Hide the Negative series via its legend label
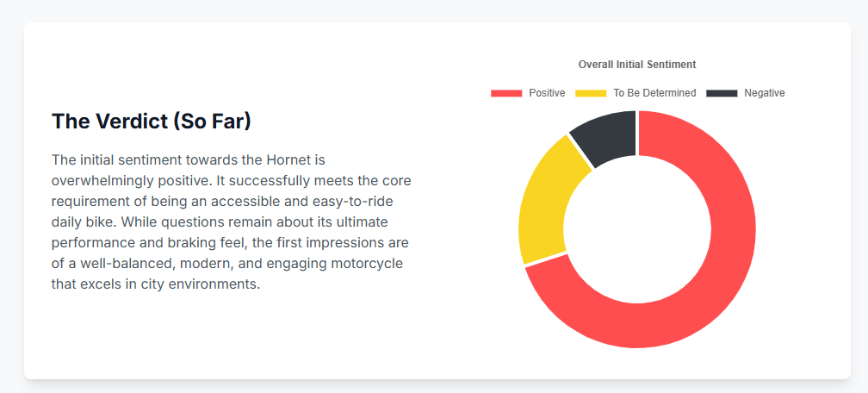This screenshot has width=868, height=393. [765, 93]
